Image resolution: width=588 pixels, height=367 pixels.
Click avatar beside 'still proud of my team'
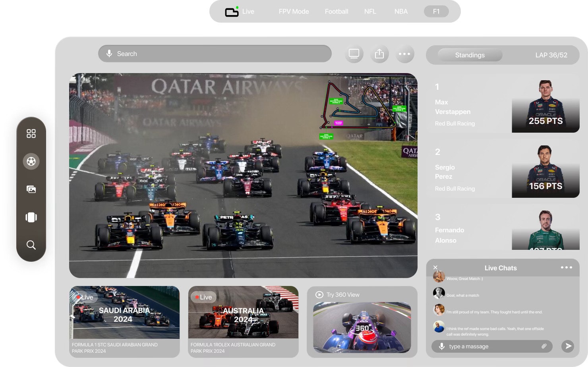point(439,309)
